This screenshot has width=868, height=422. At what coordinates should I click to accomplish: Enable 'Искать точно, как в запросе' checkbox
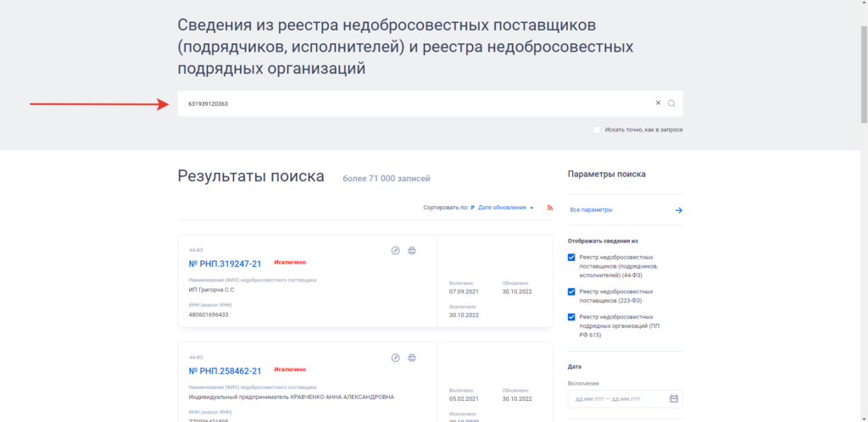[x=597, y=130]
